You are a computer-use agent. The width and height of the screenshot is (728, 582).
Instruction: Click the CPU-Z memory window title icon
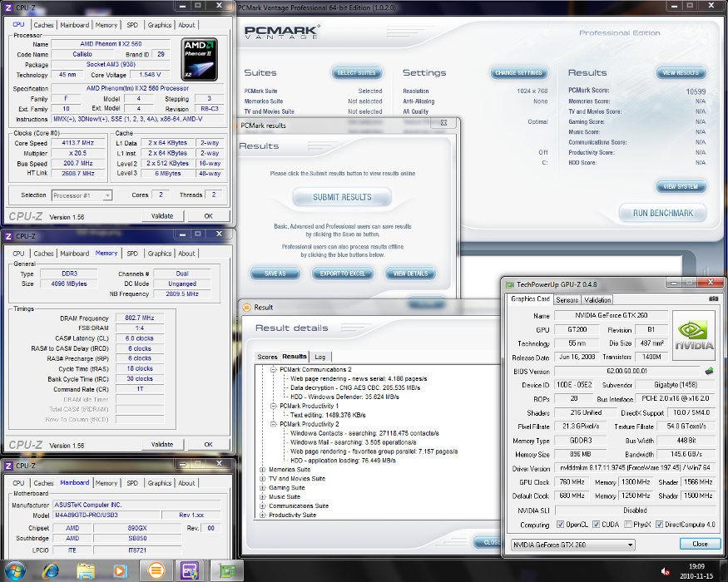(x=8, y=236)
